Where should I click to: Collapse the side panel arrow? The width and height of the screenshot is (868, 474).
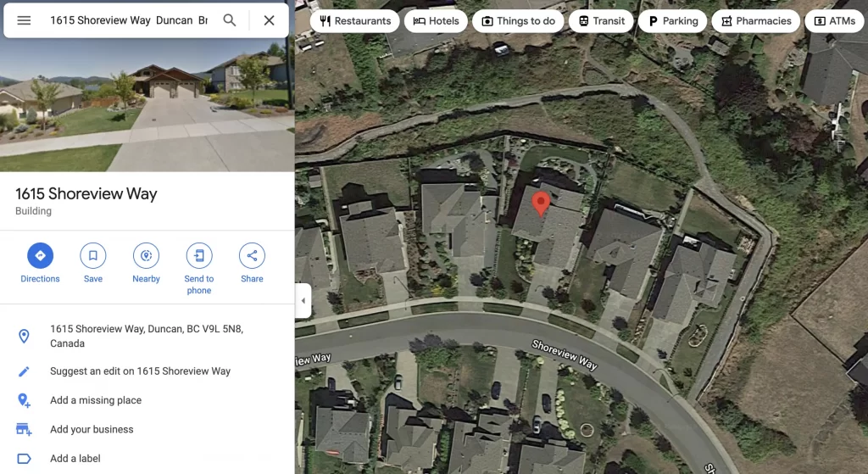[303, 301]
